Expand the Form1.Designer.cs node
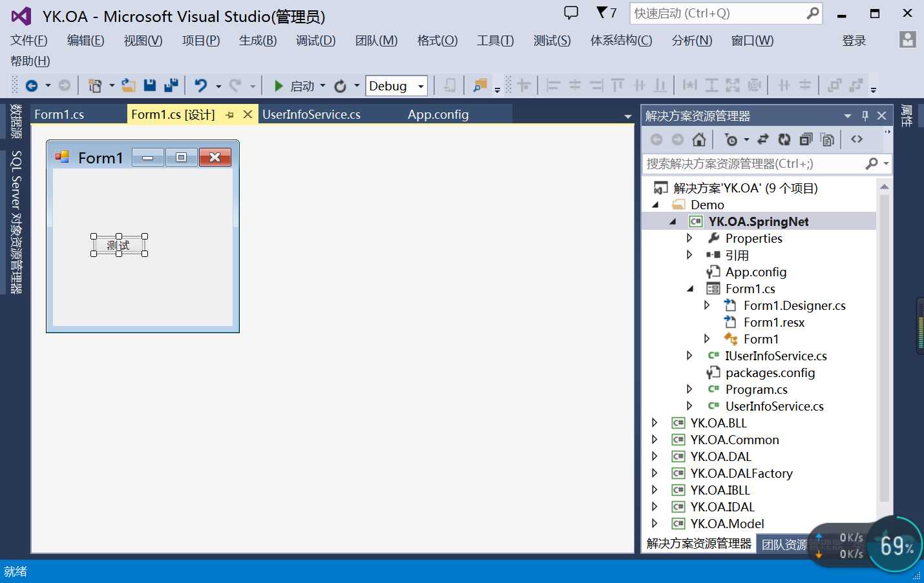Viewport: 924px width, 583px height. point(707,305)
